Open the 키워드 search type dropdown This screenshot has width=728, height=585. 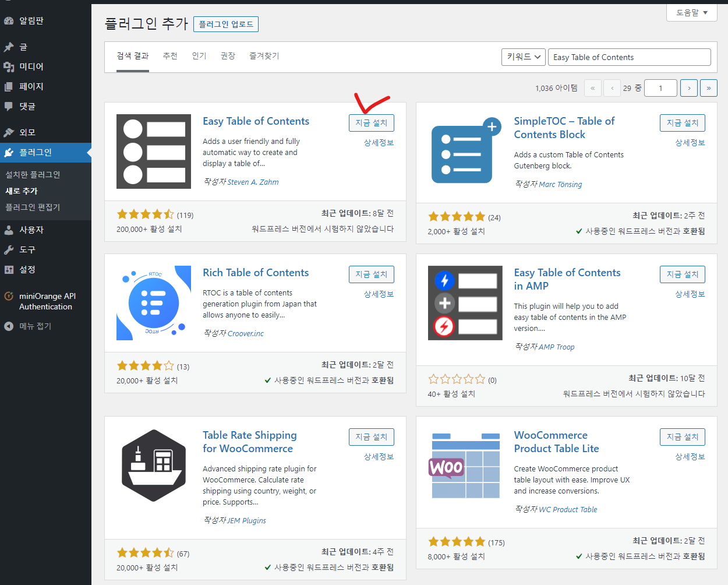tap(524, 57)
